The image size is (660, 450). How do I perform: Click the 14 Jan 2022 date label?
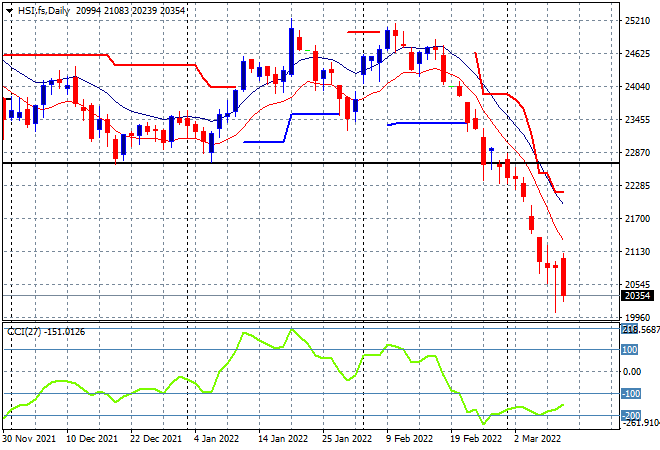pos(283,439)
